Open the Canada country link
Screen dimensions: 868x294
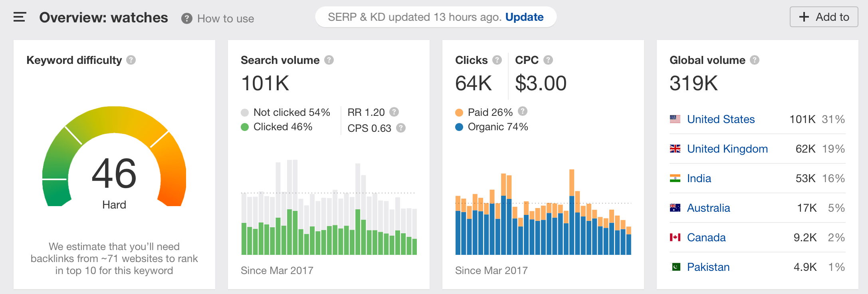tap(706, 237)
